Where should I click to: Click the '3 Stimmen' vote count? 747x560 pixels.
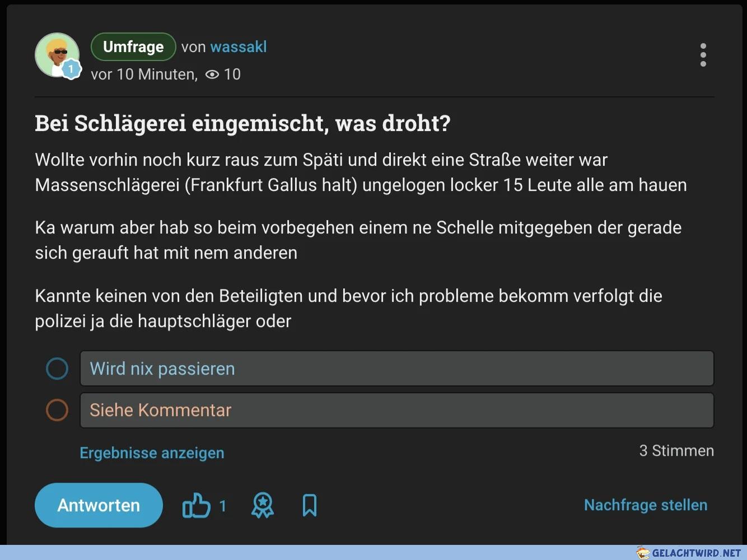676,451
